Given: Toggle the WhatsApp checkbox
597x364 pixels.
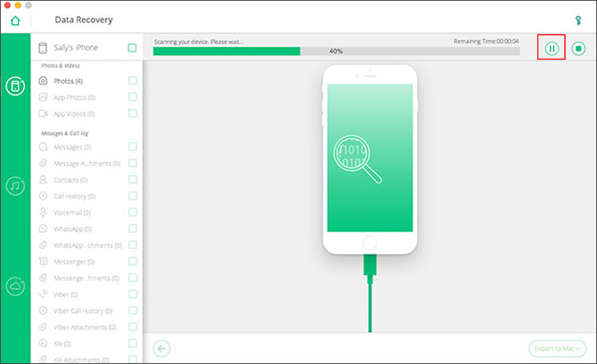Looking at the screenshot, I should pos(132,229).
